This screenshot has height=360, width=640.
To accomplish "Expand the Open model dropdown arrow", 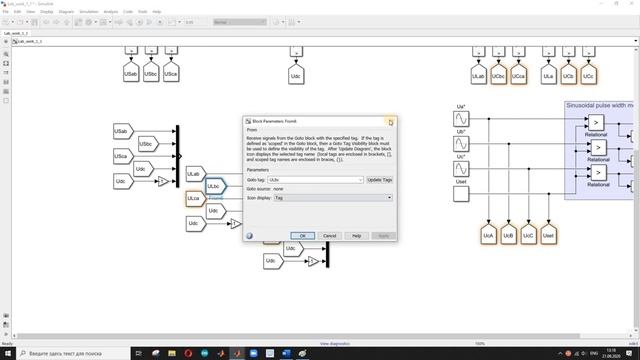I will [27, 22].
